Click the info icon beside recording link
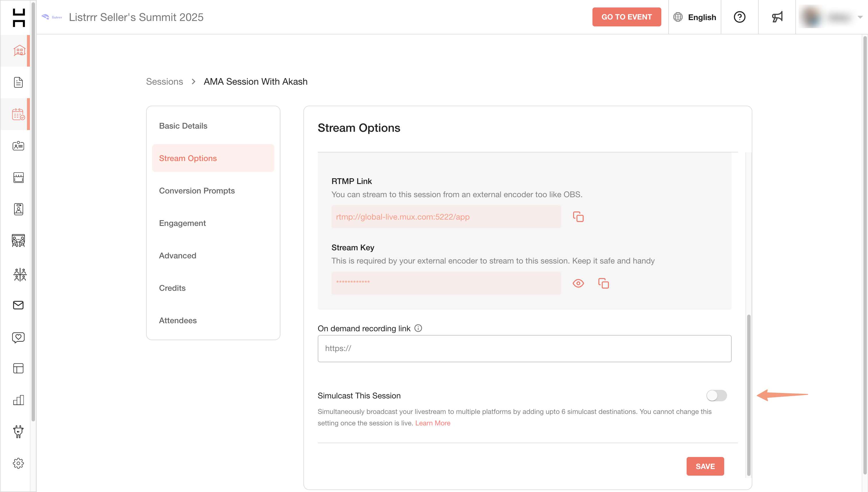 [x=418, y=328]
